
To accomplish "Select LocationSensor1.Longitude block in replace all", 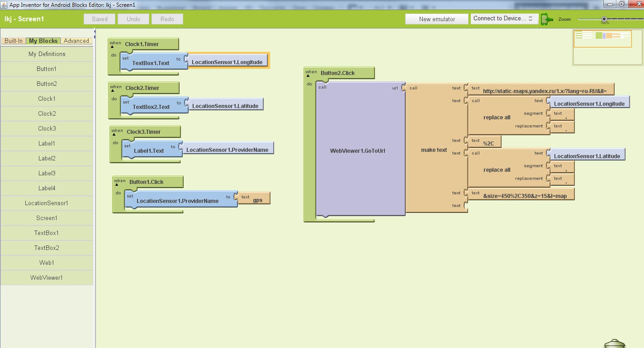I will [589, 102].
